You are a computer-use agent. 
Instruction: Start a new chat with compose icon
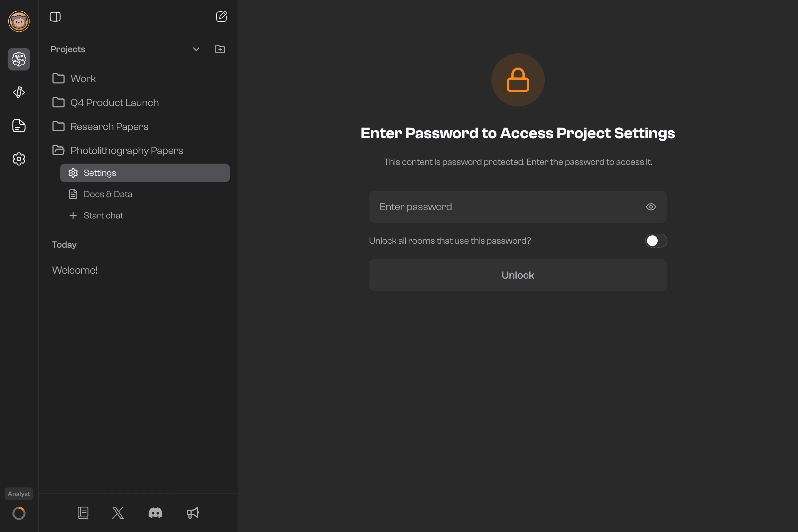(221, 17)
